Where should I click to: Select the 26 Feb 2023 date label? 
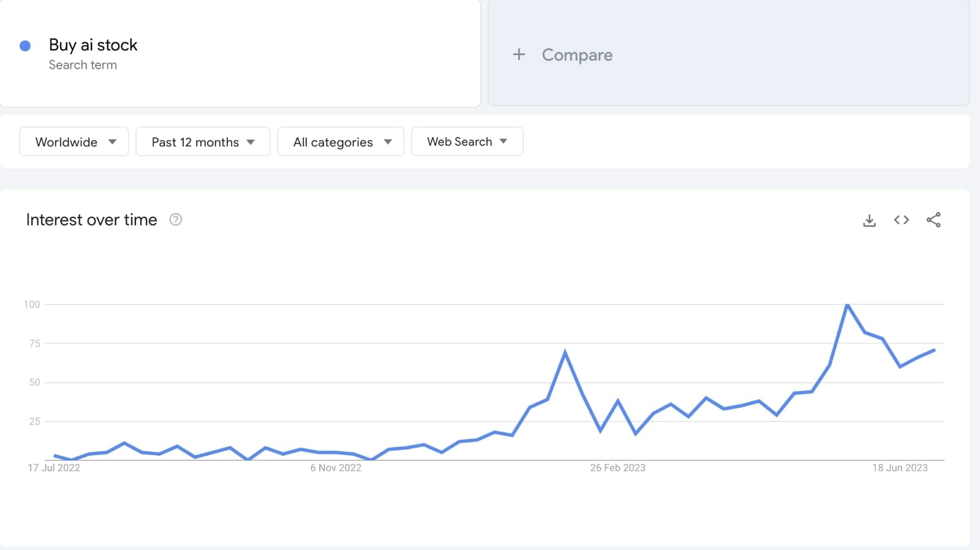(x=617, y=468)
